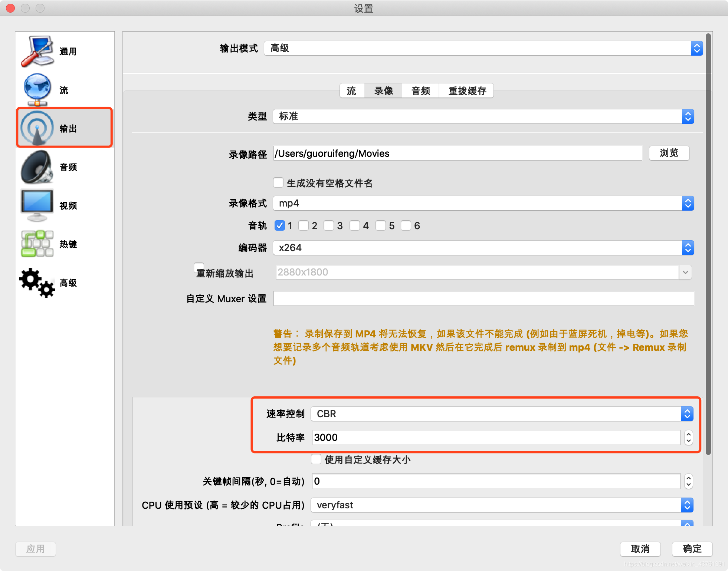
Task: Open Video (视频) monitor icon settings
Action: tap(37, 205)
